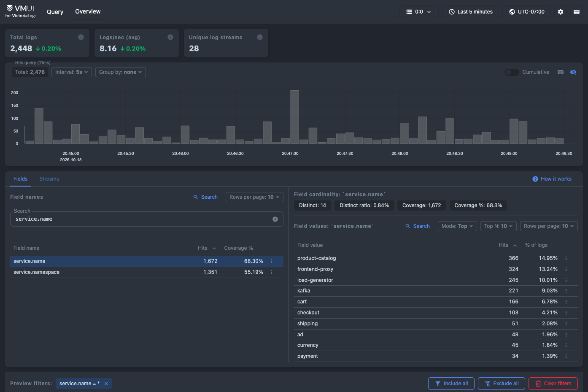Open the 0:0 tenant selector
588x392 pixels.
coord(419,12)
